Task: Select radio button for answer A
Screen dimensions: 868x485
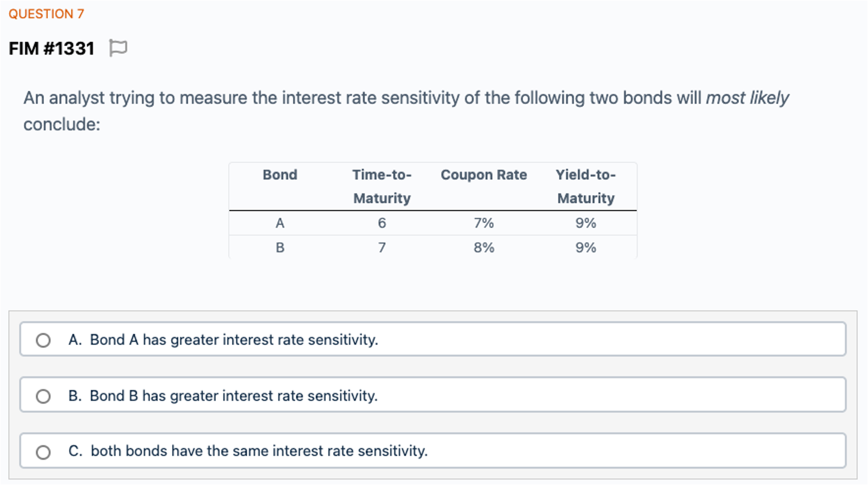Action: pyautogui.click(x=43, y=341)
